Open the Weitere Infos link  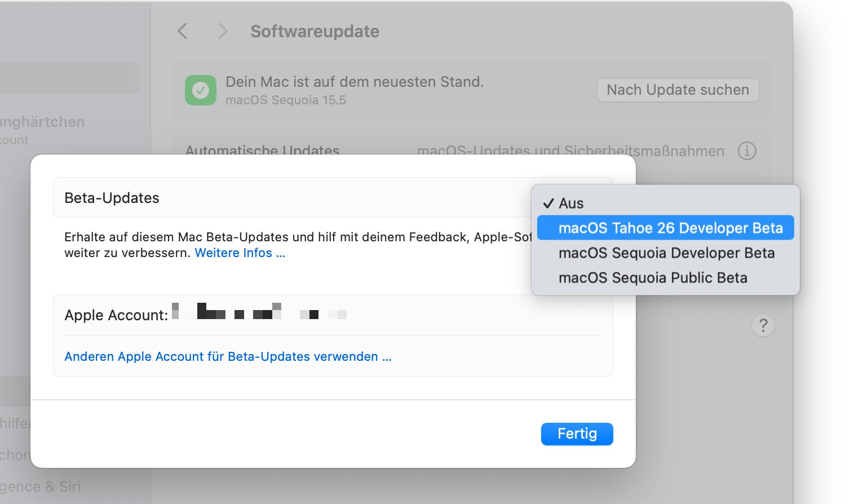point(240,253)
